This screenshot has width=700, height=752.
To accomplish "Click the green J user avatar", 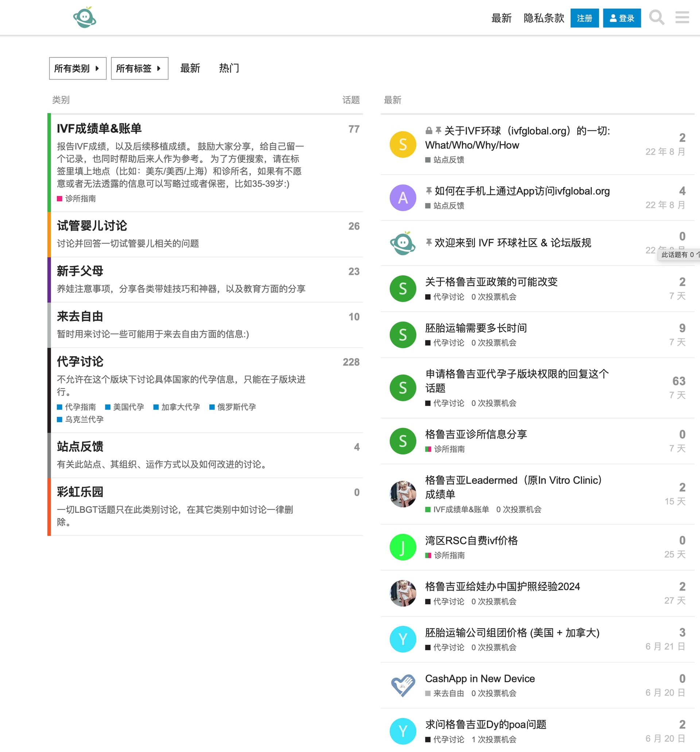I will point(402,547).
